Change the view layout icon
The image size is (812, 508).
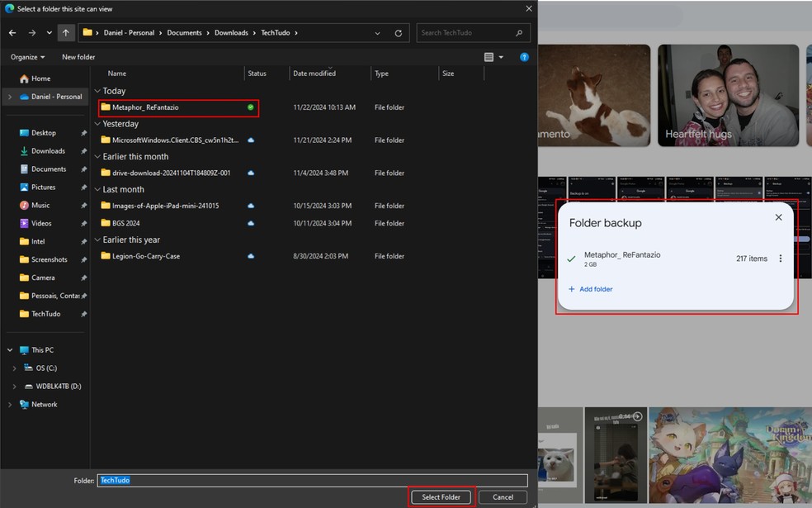[489, 57]
